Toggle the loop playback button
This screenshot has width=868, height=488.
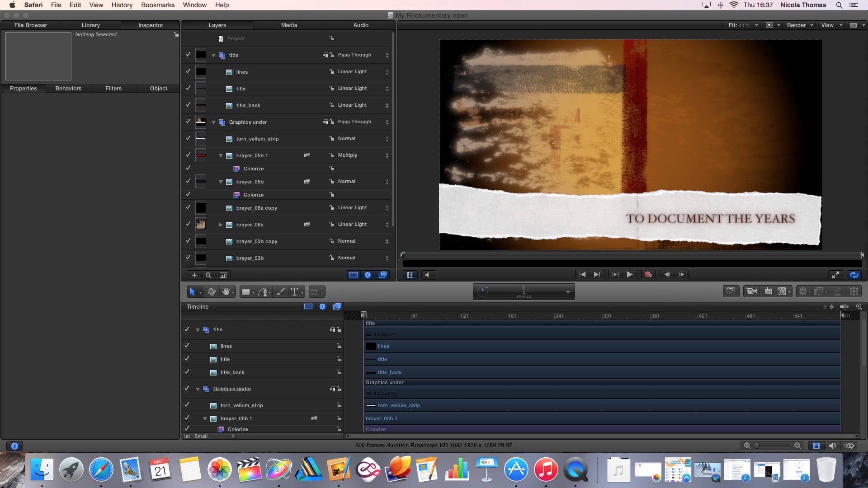pyautogui.click(x=854, y=275)
